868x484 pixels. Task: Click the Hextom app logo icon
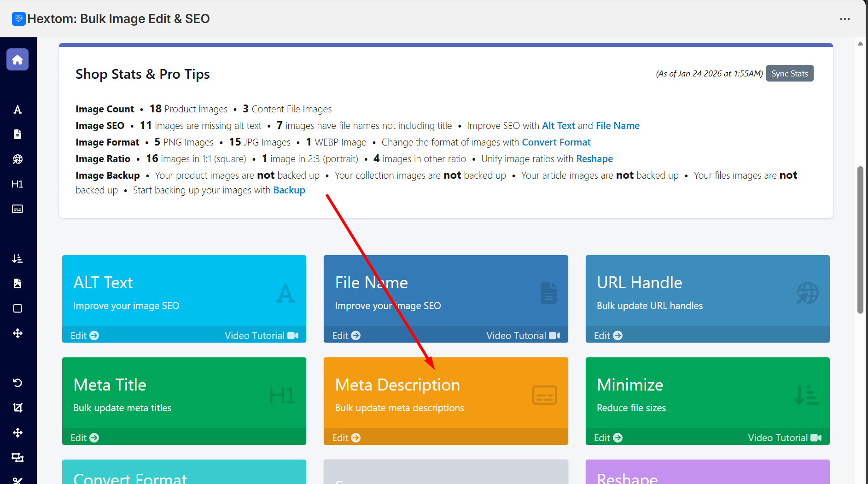click(18, 18)
